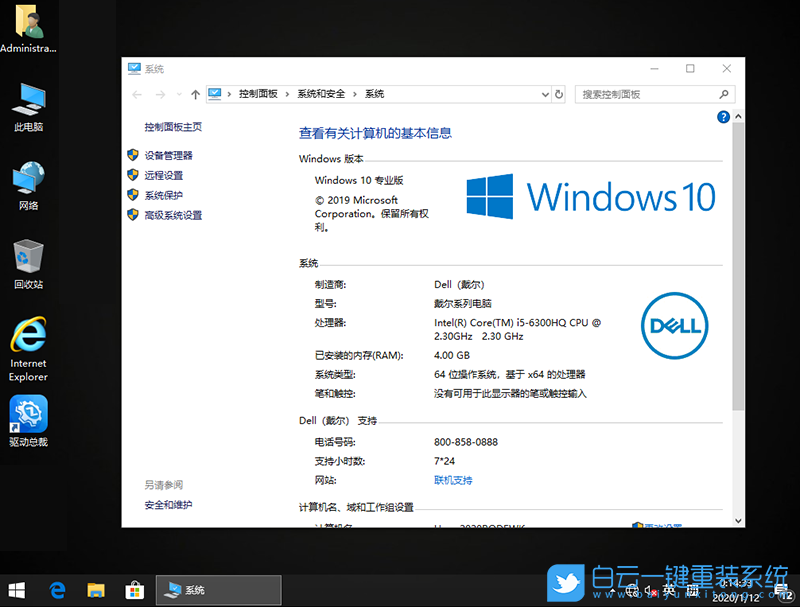Viewport: 800px width, 607px height.
Task: Toggle the volume icon in the system tray
Action: pyautogui.click(x=648, y=592)
